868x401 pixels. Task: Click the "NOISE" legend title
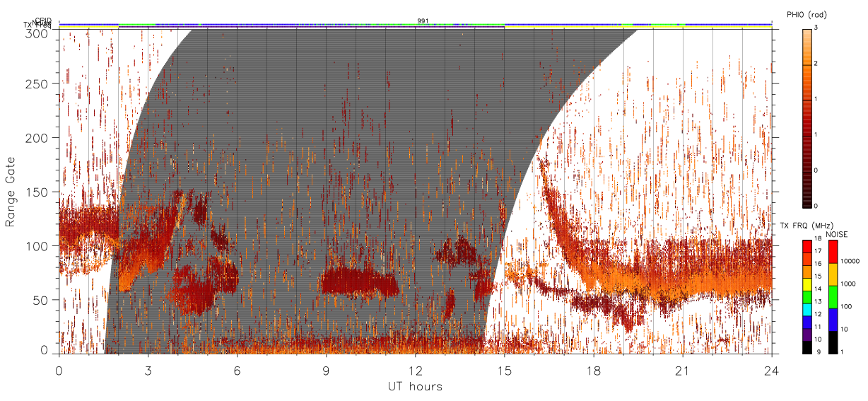(x=837, y=235)
